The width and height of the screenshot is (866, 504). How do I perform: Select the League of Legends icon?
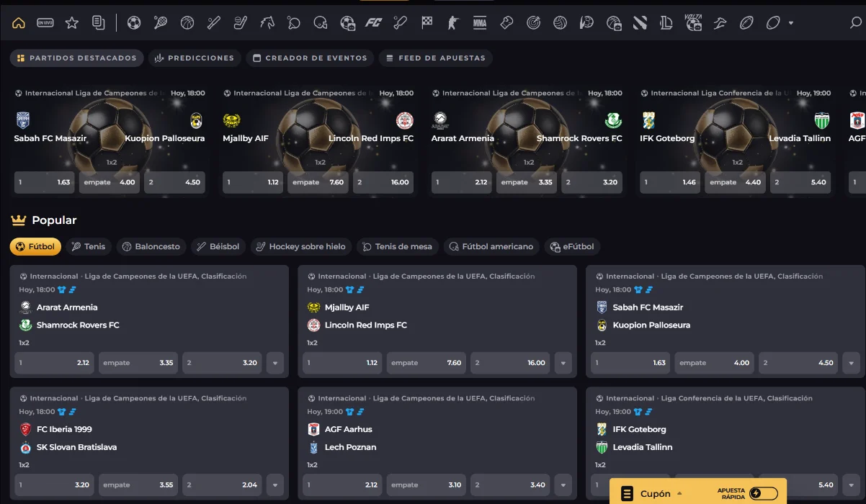[666, 23]
